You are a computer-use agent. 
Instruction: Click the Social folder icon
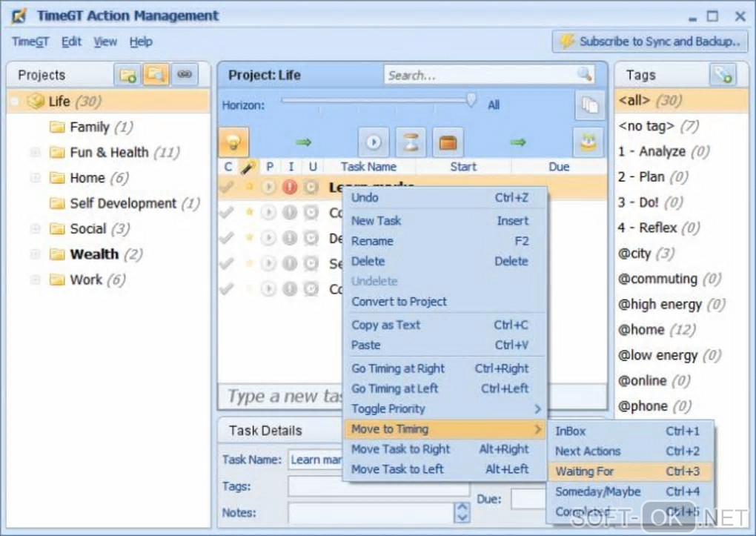(x=57, y=228)
